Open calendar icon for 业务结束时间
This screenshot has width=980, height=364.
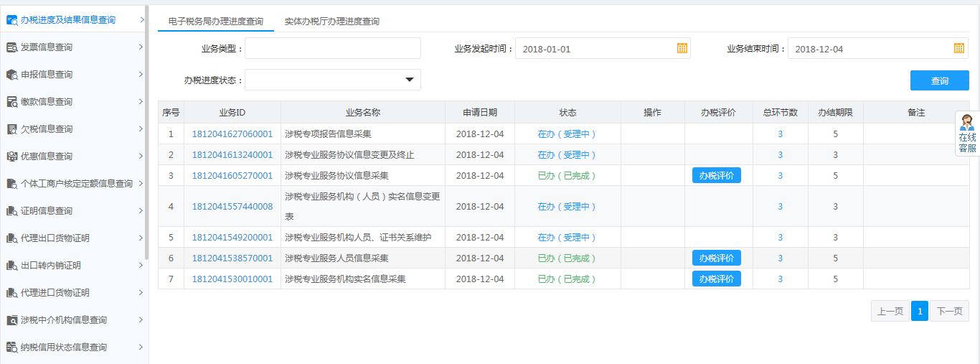[x=959, y=48]
